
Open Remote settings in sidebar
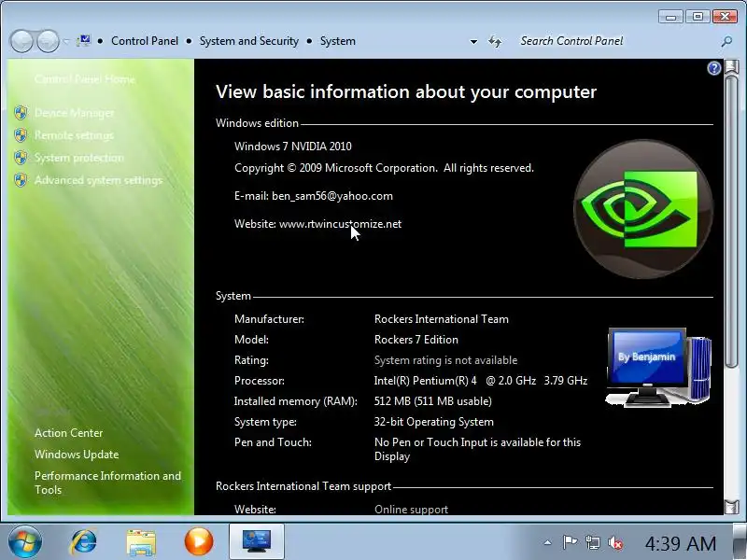point(74,135)
